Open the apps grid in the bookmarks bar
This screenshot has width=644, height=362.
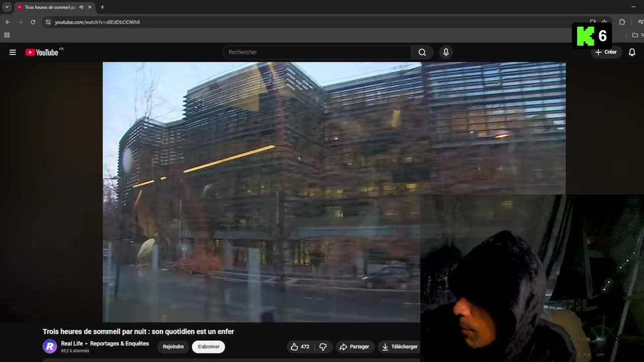(7, 35)
